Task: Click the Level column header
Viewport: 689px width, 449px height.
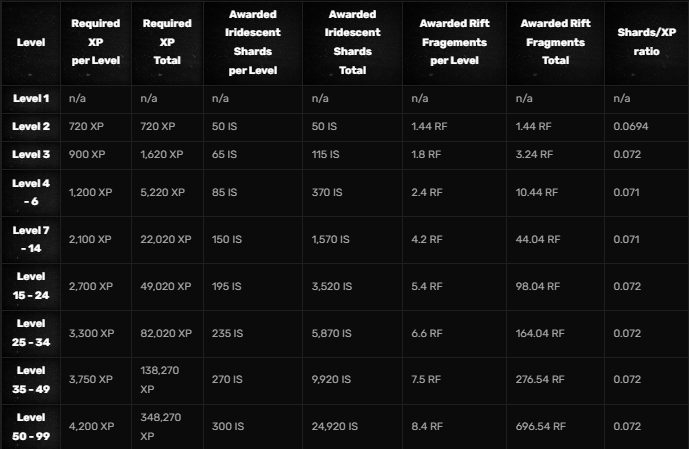Action: (x=30, y=43)
